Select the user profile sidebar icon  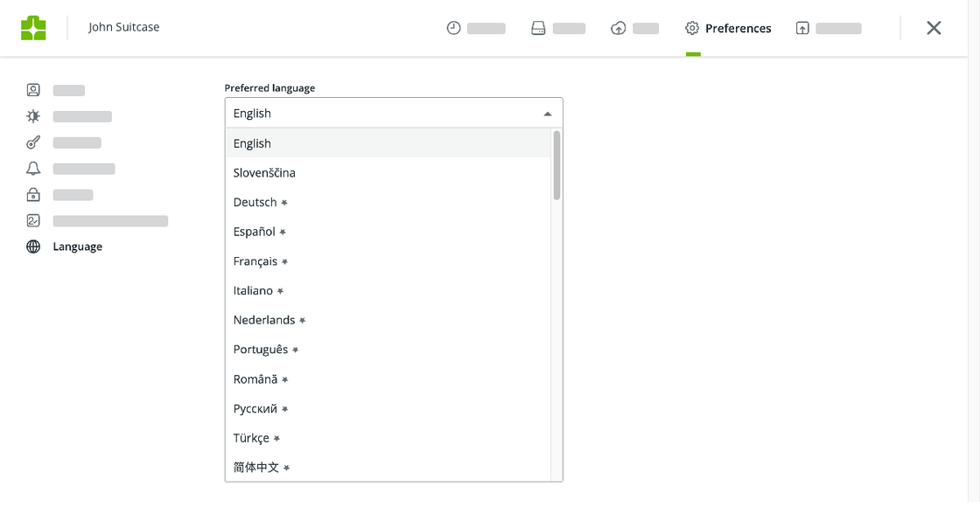[x=33, y=90]
